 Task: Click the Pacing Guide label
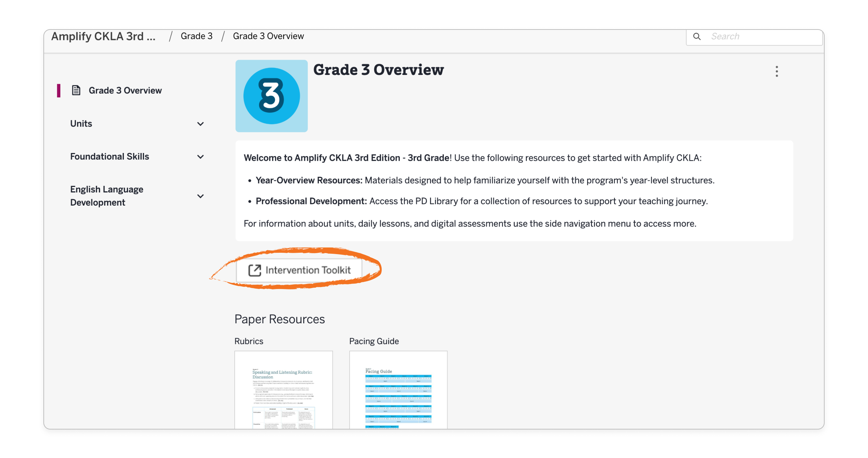point(374,341)
